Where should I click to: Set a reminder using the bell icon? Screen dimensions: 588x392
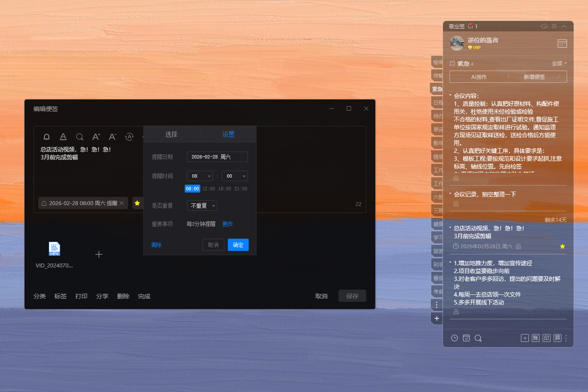click(47, 136)
